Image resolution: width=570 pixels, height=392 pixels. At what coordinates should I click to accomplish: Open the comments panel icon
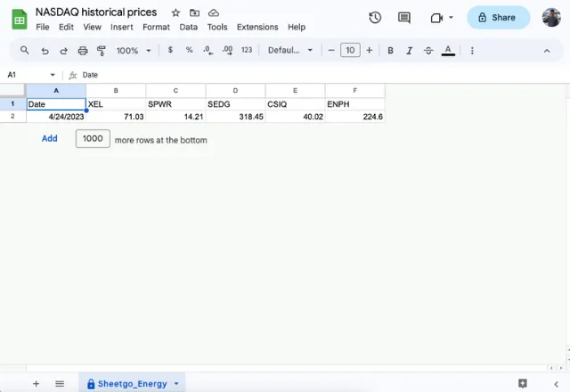[x=403, y=18]
